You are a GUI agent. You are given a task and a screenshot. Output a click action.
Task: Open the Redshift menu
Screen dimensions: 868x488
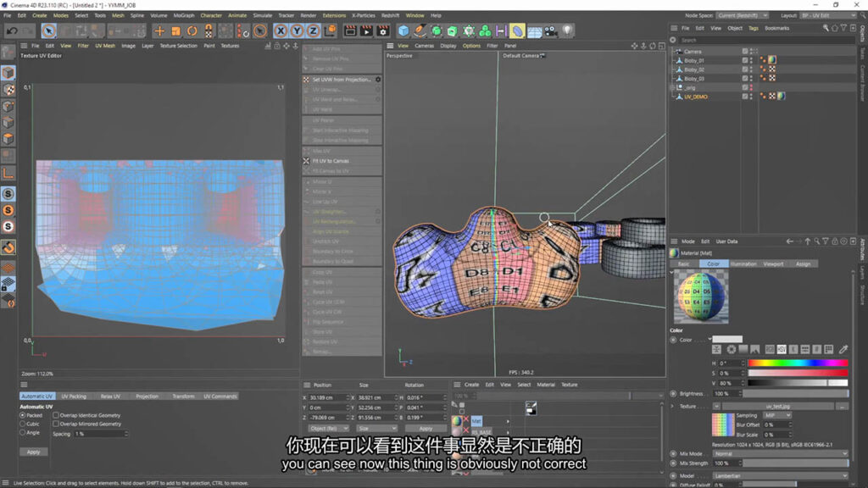tap(390, 15)
